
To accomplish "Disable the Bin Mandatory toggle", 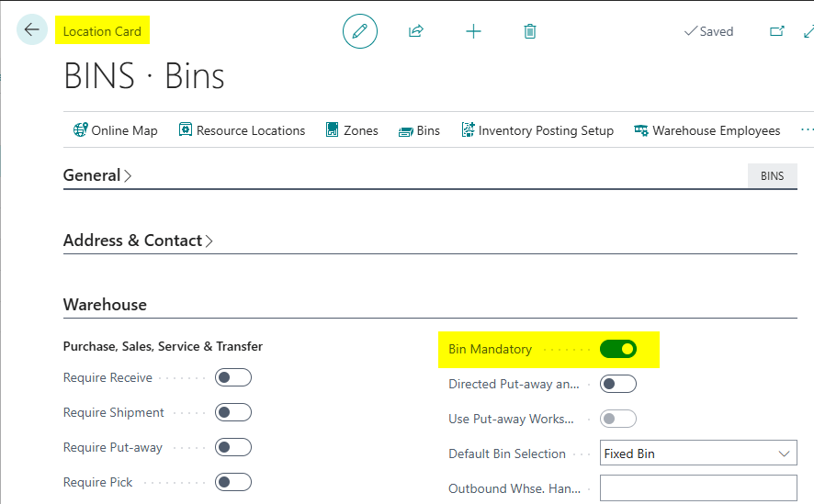I will point(618,349).
